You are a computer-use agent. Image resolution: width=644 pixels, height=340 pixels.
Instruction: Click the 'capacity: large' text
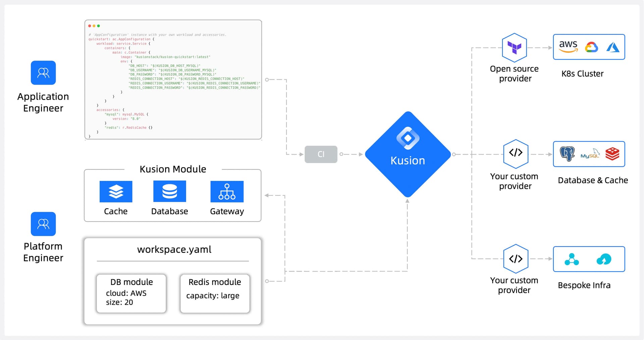213,296
